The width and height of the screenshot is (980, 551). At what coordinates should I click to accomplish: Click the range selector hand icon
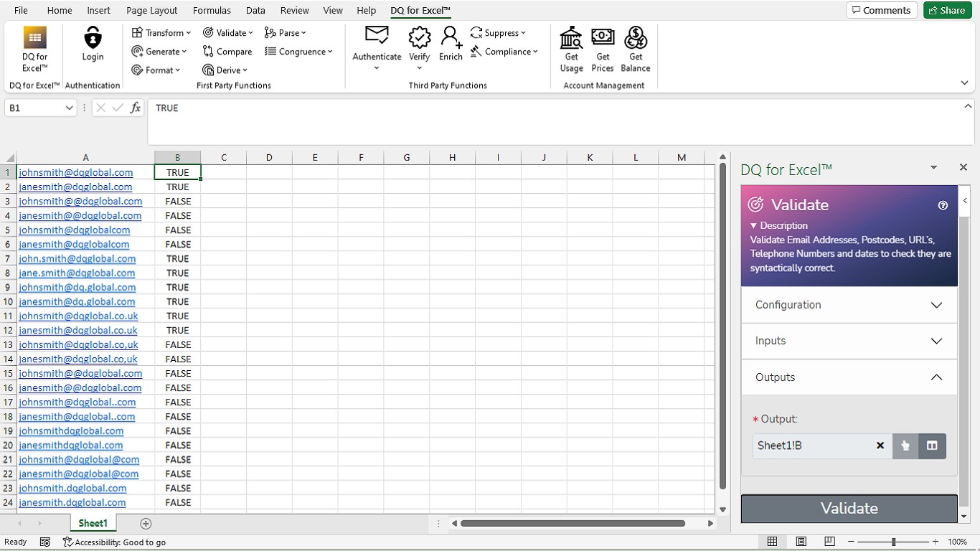click(905, 446)
